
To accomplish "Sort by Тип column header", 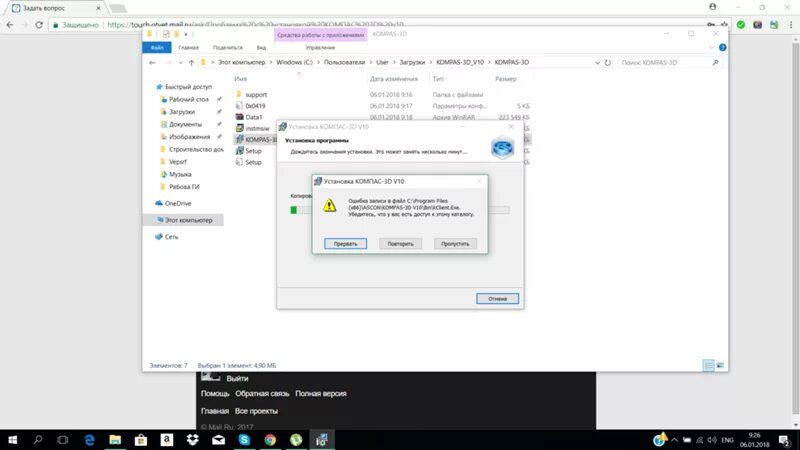I will tap(438, 79).
